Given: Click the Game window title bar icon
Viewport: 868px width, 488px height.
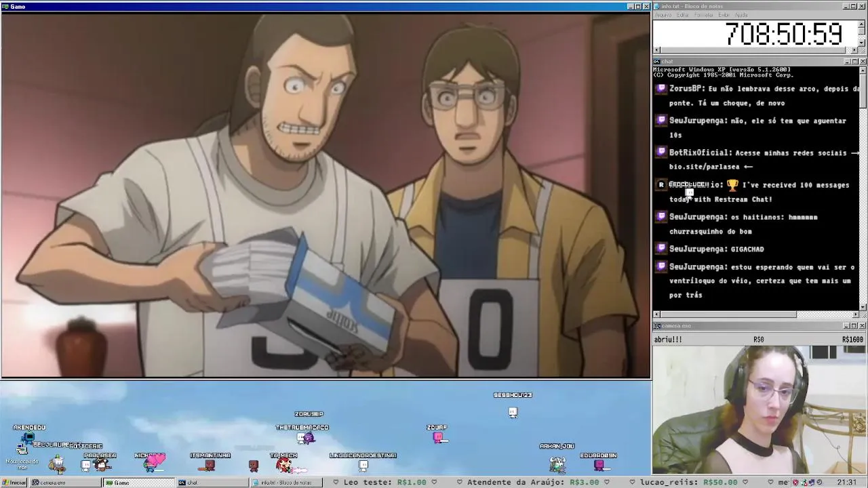Looking at the screenshot, I should pos(5,6).
